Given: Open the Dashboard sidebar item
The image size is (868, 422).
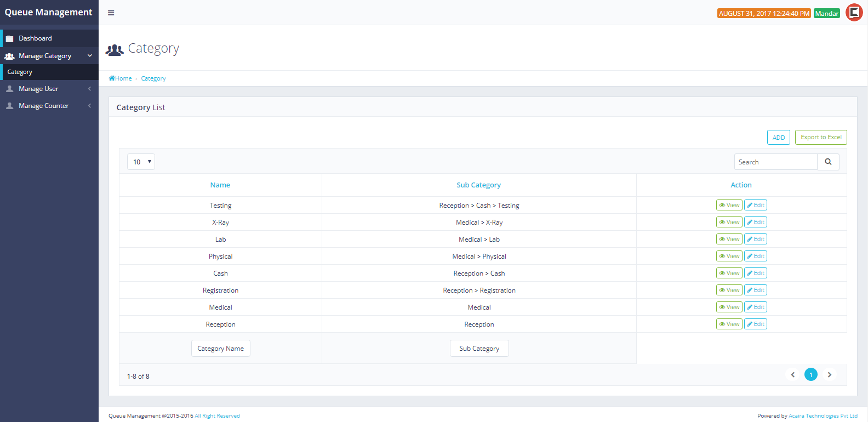Looking at the screenshot, I should tap(35, 38).
